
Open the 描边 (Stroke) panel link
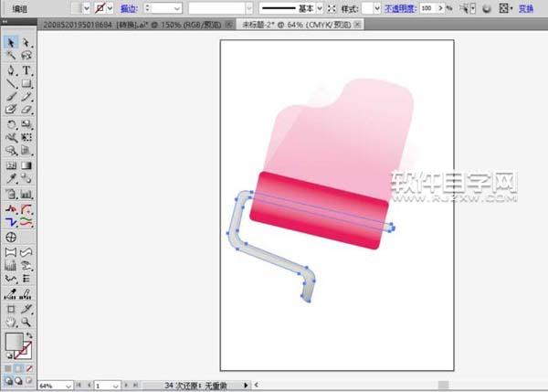point(129,8)
